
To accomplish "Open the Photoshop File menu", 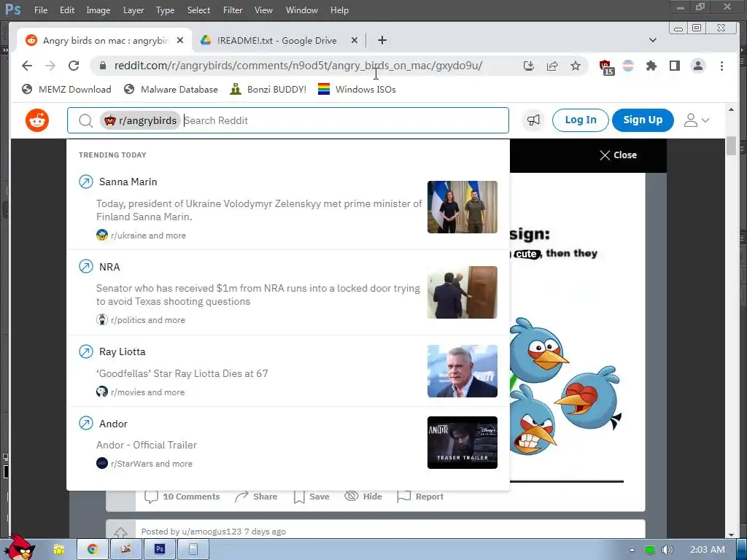I will pos(41,10).
